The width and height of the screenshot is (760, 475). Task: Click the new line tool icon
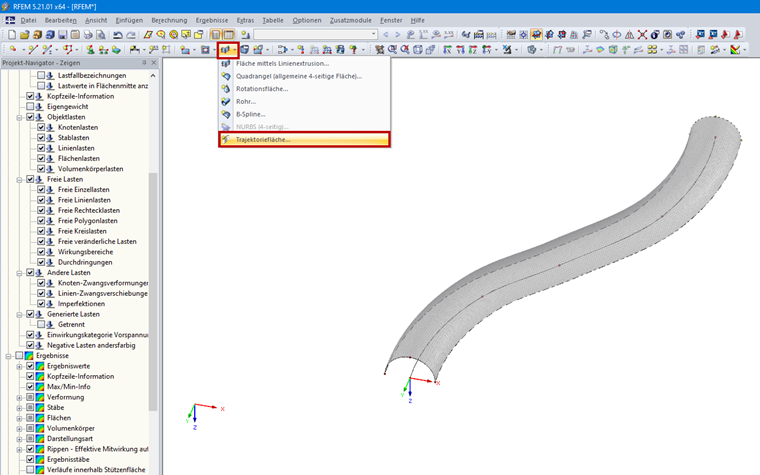(32, 49)
